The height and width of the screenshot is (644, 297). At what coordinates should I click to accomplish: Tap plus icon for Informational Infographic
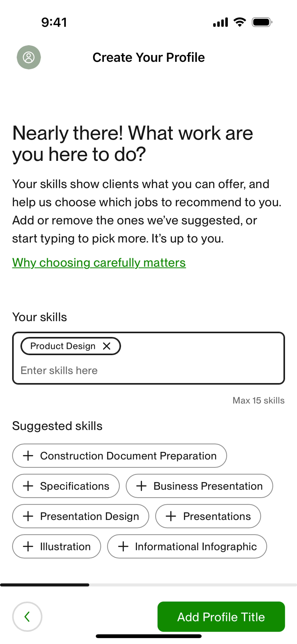[123, 547]
